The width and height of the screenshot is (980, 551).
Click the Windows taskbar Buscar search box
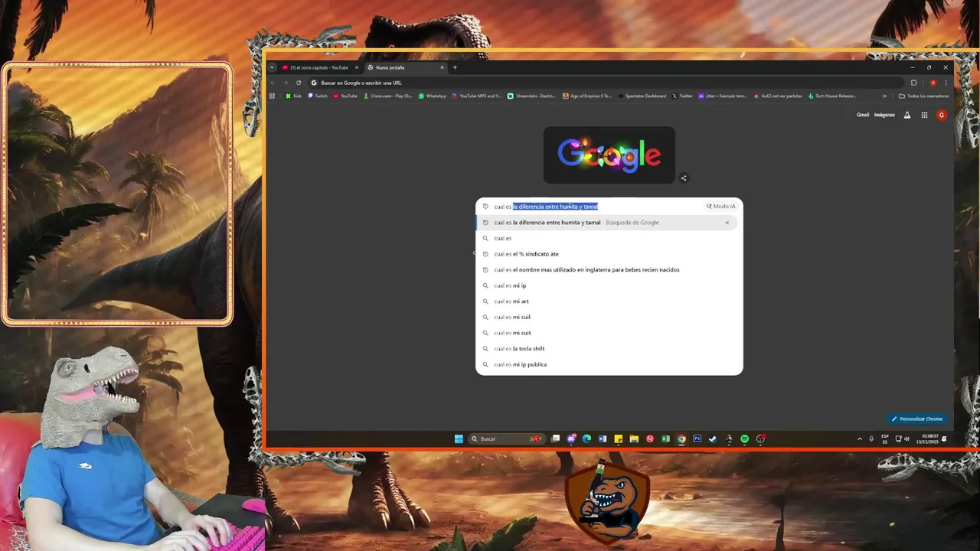(508, 439)
